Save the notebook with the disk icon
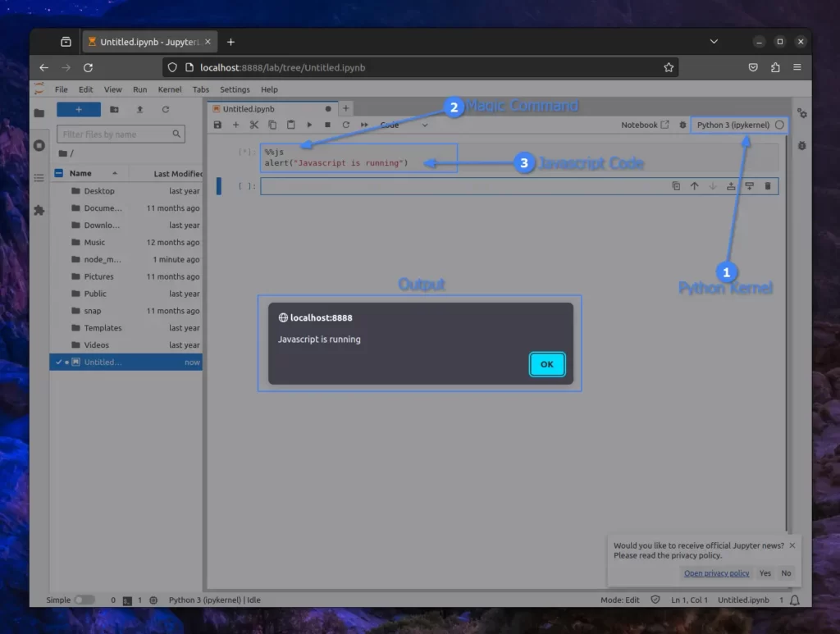 coord(217,125)
